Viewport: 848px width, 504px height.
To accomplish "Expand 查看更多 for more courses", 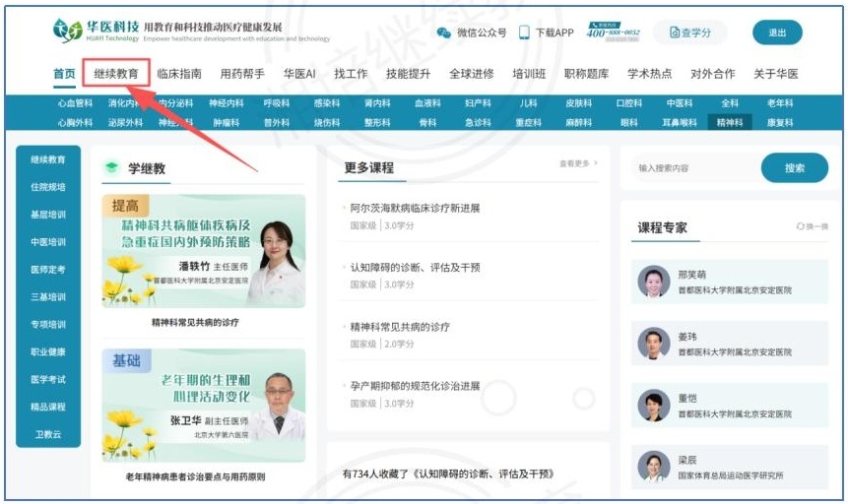I will coord(578,163).
